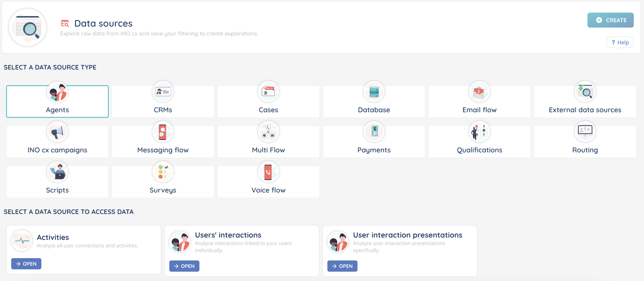Select the Scripts data source type
644x281 pixels.
coord(57,190)
